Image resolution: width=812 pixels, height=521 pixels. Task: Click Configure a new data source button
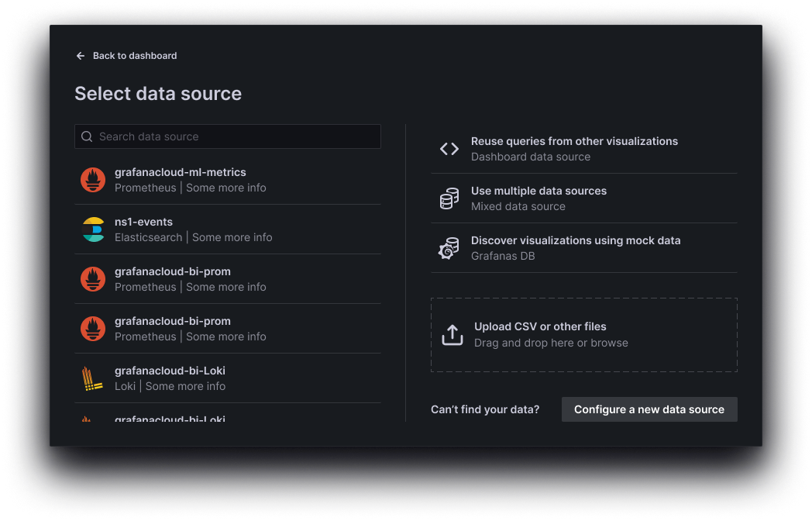pos(649,409)
